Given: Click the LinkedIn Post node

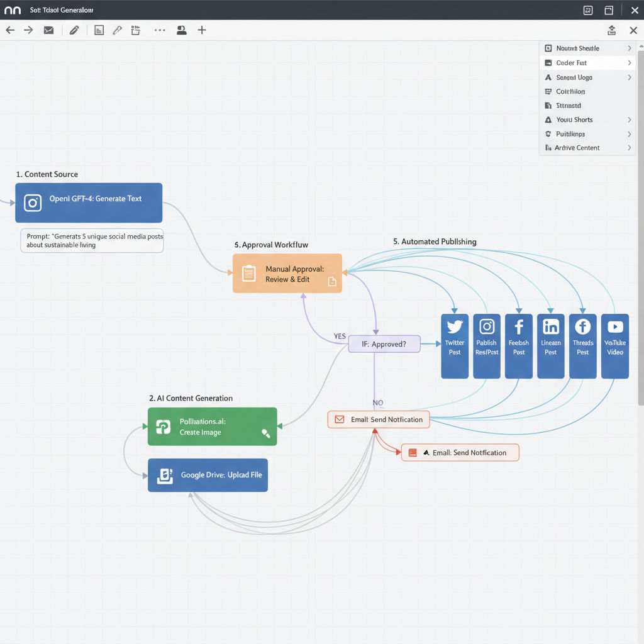Looking at the screenshot, I should click(550, 346).
